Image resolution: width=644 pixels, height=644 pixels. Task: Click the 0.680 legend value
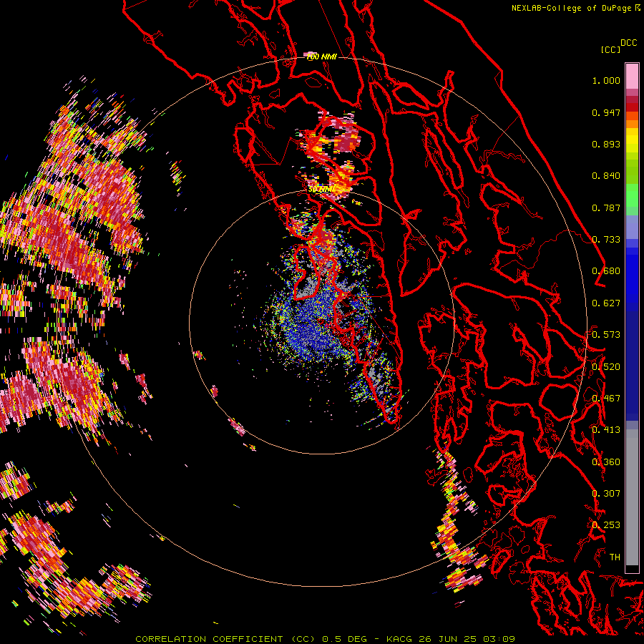click(606, 271)
